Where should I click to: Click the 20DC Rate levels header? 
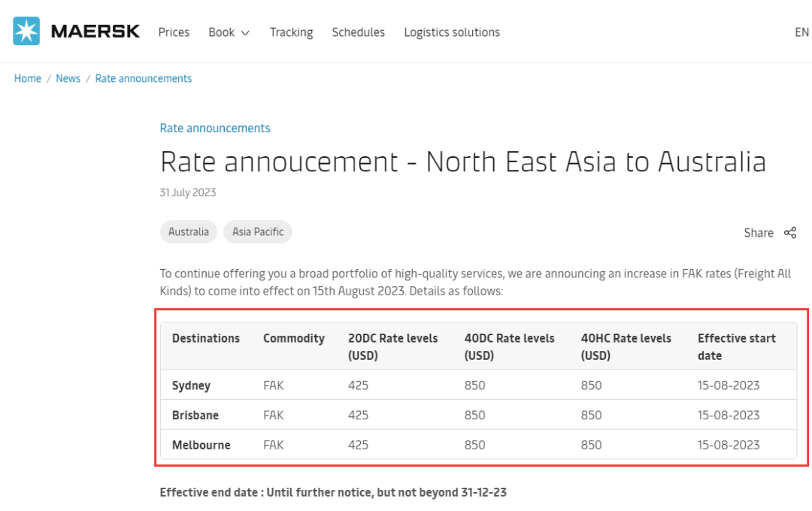tap(393, 347)
